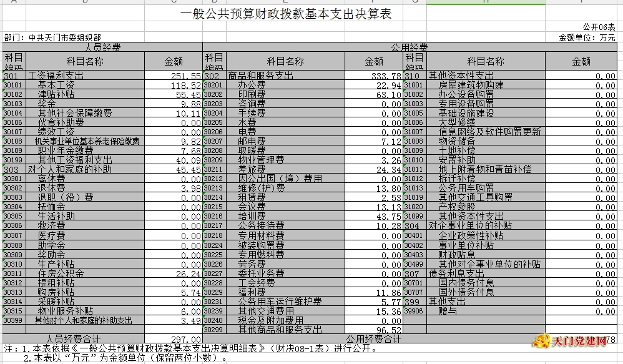Select the 其他社会保障缴费 cell
Image resolution: width=623 pixels, height=364 pixels.
[x=86, y=113]
